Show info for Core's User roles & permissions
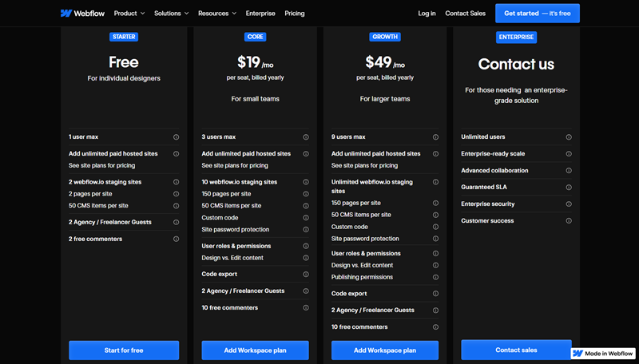The image size is (639, 364). 306,246
